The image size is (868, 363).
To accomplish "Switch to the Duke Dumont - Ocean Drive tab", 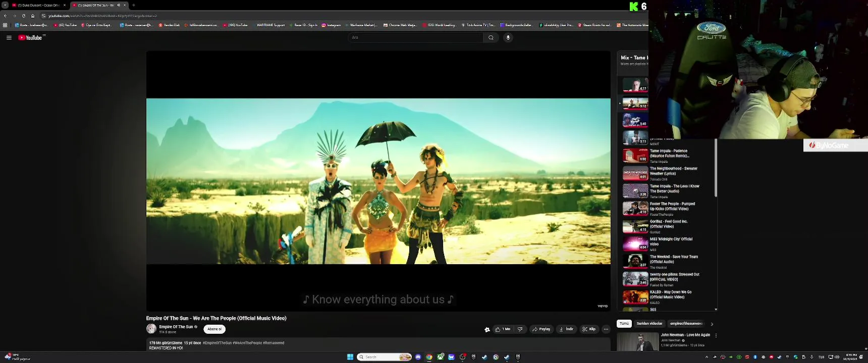I will click(x=39, y=5).
